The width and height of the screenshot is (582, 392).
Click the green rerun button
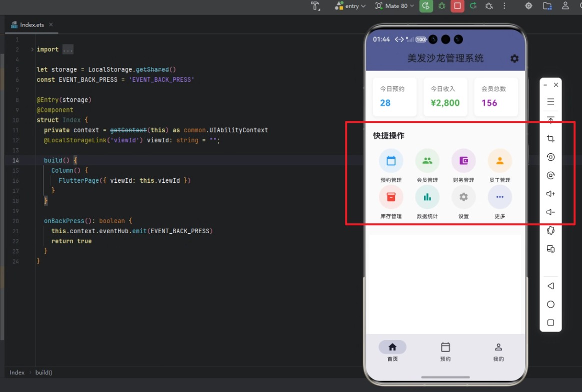pyautogui.click(x=426, y=6)
